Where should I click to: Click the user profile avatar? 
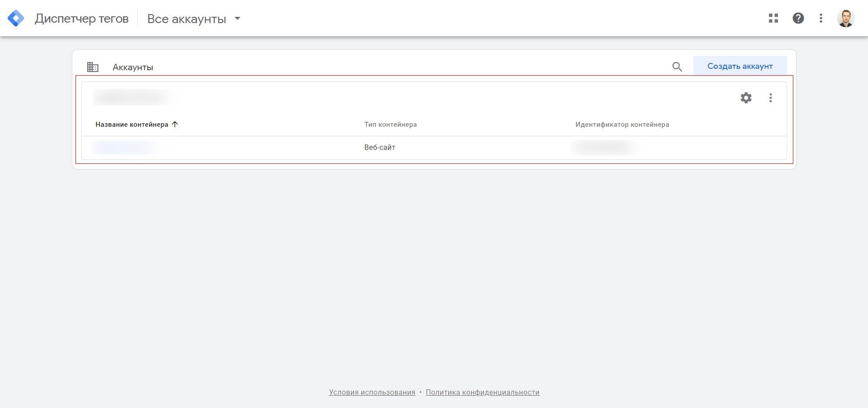click(x=845, y=19)
